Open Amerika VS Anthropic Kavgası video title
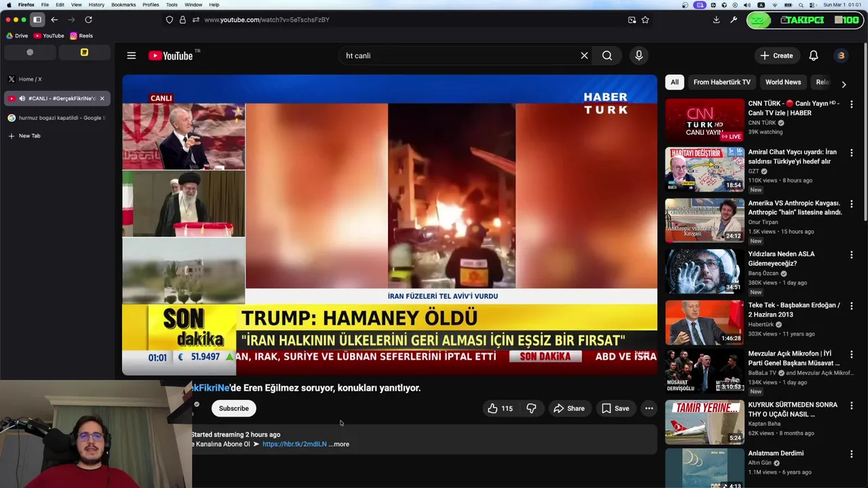Image resolution: width=868 pixels, height=488 pixels. (795, 207)
